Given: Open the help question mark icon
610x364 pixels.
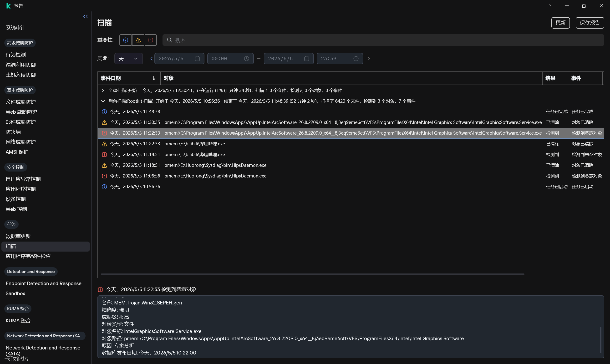Looking at the screenshot, I should pos(550,6).
